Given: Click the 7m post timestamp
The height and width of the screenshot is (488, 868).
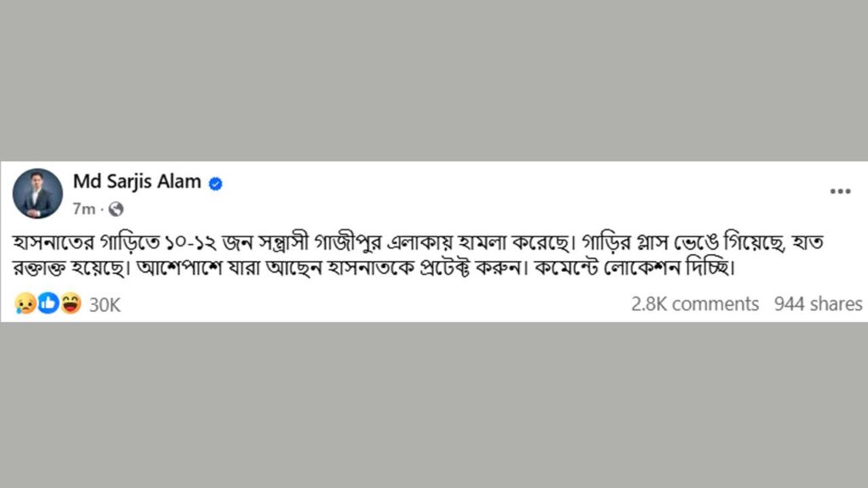Looking at the screenshot, I should click(83, 208).
